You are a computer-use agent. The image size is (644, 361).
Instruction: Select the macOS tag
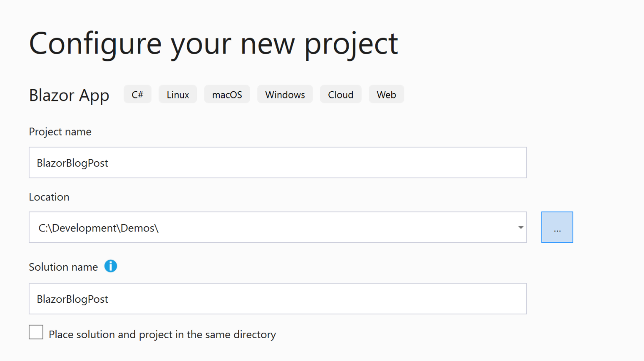tap(227, 94)
